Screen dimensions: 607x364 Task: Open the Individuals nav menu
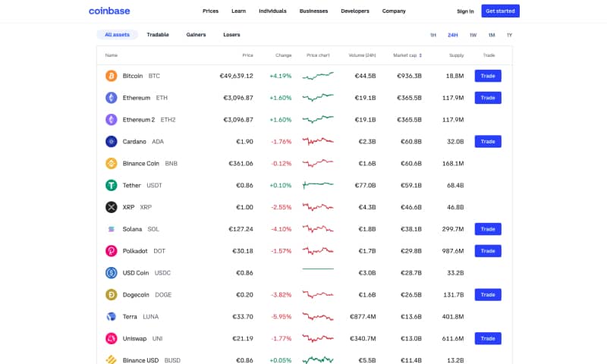[x=272, y=11]
